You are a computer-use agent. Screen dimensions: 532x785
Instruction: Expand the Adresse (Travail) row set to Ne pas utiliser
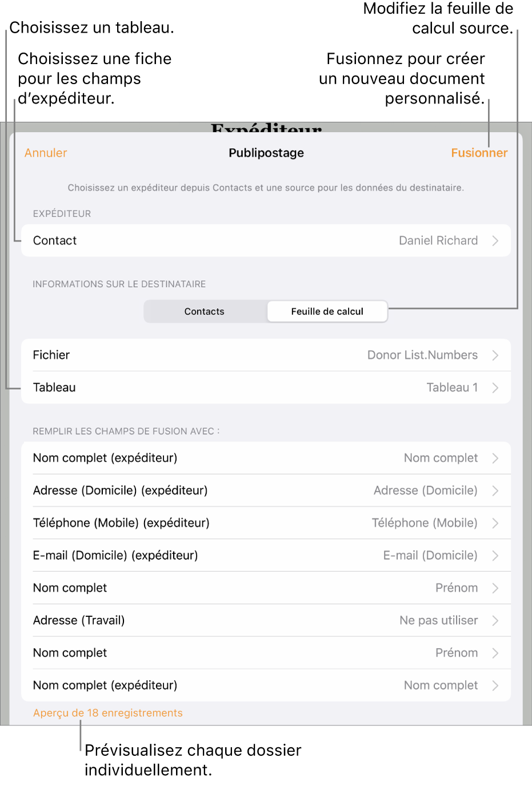click(496, 620)
